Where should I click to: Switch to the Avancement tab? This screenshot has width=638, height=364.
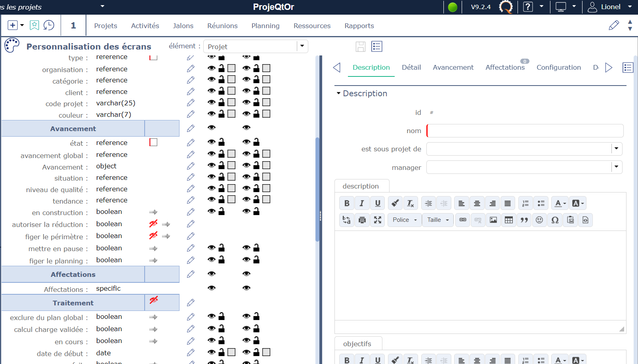453,67
